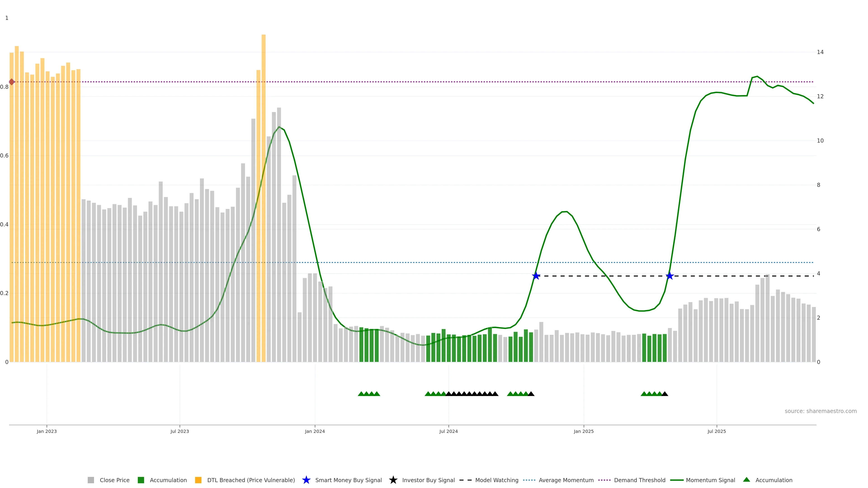Click the second blue Smart Money star marker
Image resolution: width=868 pixels, height=488 pixels.
(x=670, y=276)
